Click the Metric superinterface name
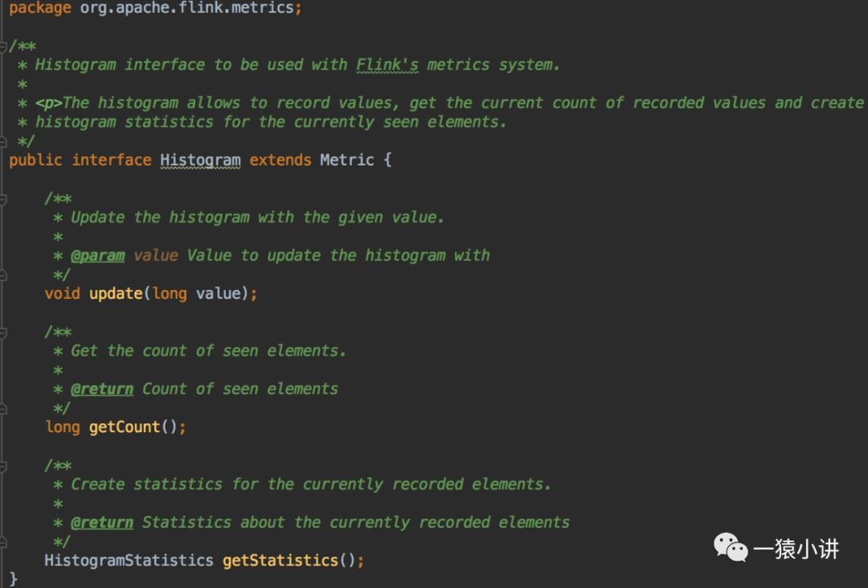The height and width of the screenshot is (588, 868). (346, 160)
